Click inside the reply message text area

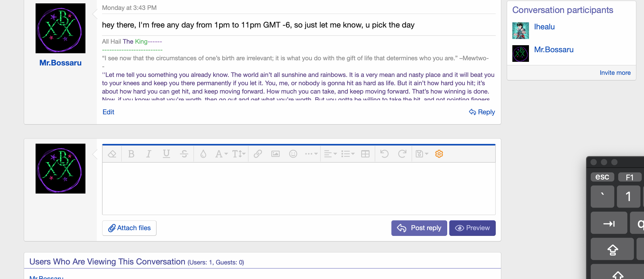(x=299, y=188)
